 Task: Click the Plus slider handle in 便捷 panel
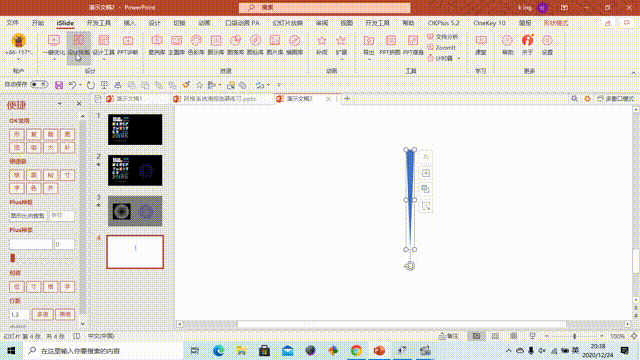(x=13, y=258)
